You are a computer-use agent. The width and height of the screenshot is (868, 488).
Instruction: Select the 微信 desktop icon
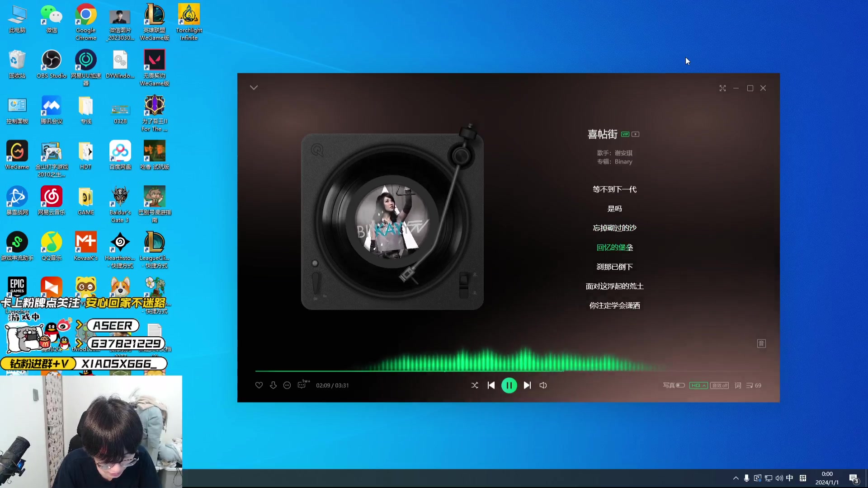tap(52, 18)
